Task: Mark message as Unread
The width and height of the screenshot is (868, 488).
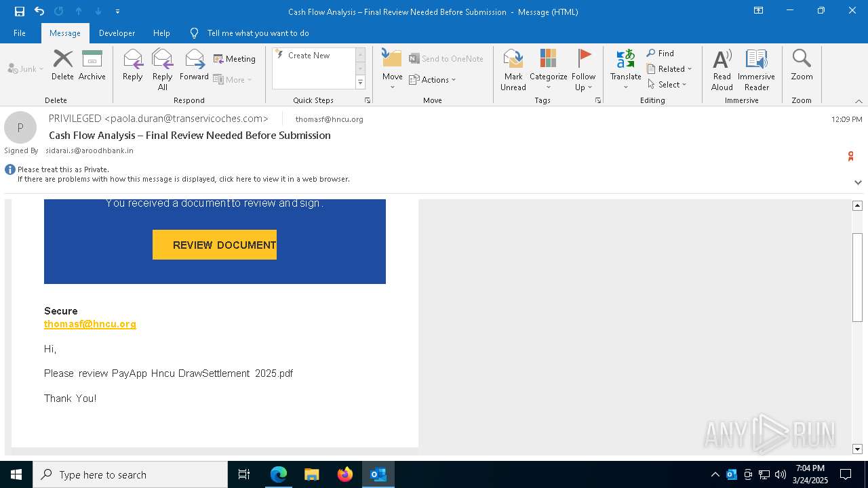Action: click(513, 70)
